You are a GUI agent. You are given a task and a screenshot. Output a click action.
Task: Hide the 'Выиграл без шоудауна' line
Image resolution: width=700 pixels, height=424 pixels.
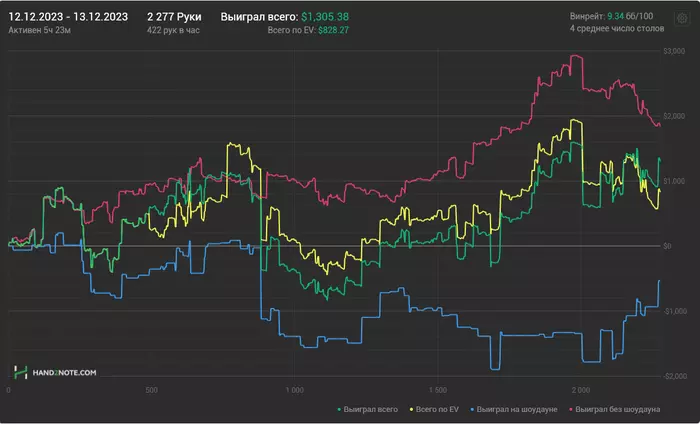tap(618, 410)
